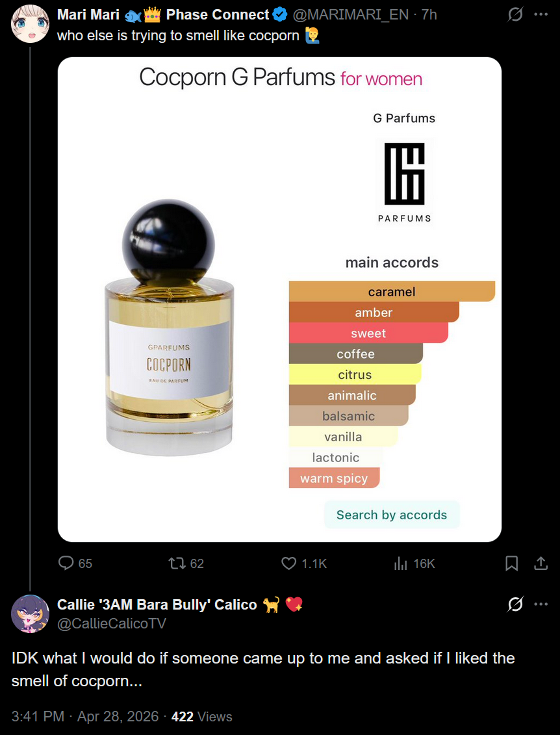Open Callie '3AM Bara Bully' Calico name
Screen dimensions: 560x735
click(180, 604)
